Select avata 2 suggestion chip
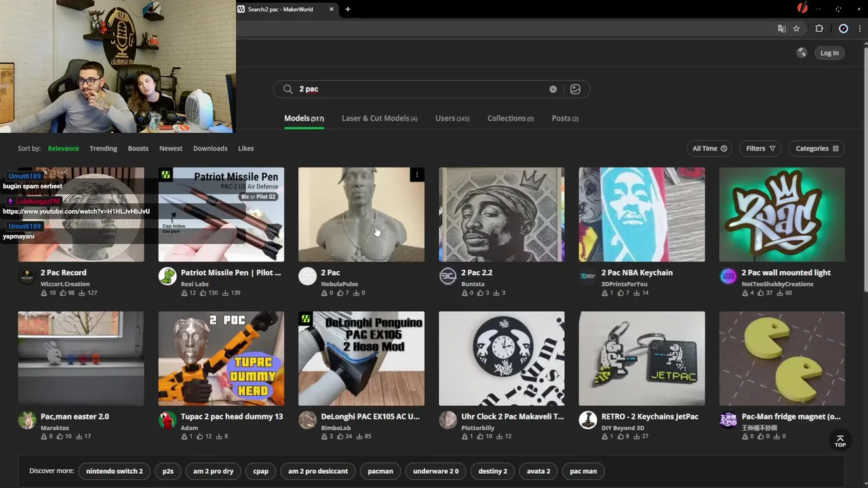 [538, 471]
